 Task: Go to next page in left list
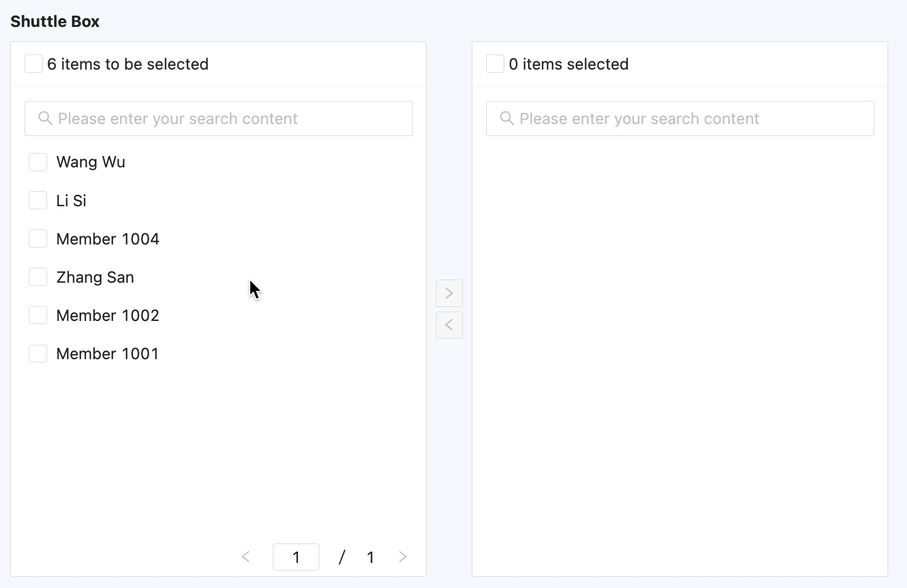click(x=403, y=557)
